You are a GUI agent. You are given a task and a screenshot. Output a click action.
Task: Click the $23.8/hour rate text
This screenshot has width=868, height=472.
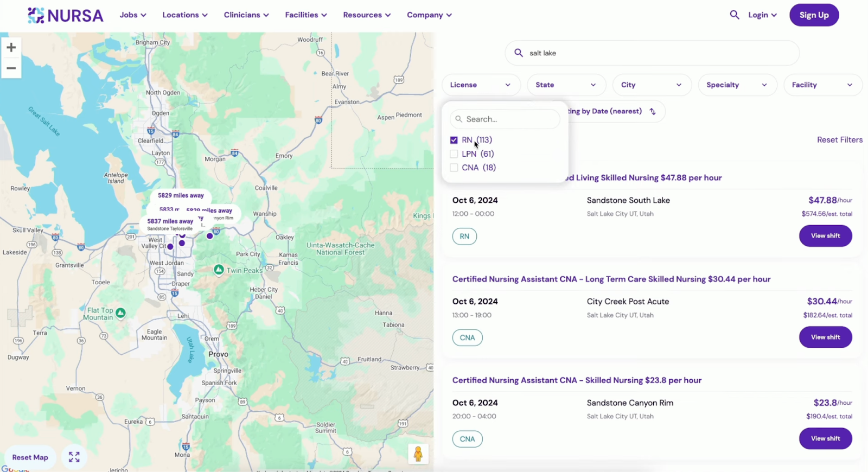point(833,403)
